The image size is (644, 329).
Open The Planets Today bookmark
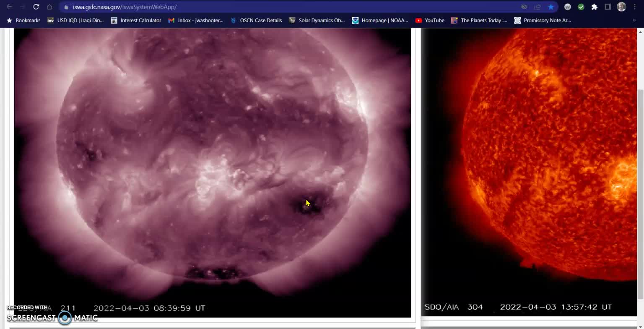479,20
